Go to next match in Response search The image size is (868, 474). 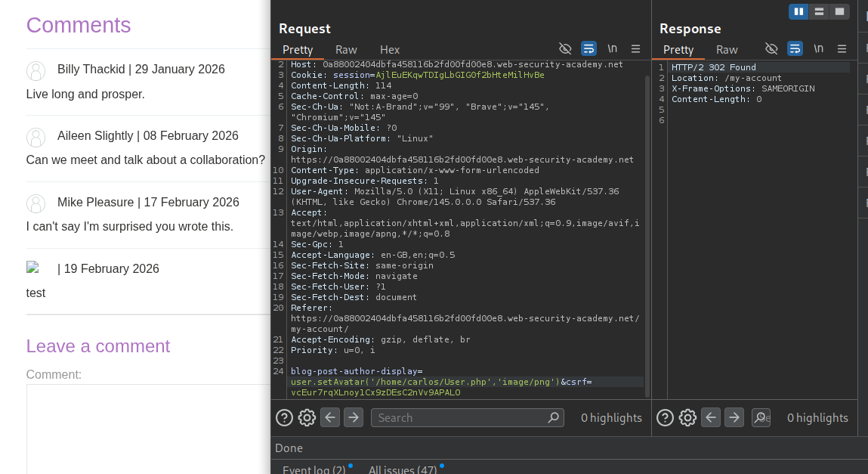coord(734,417)
